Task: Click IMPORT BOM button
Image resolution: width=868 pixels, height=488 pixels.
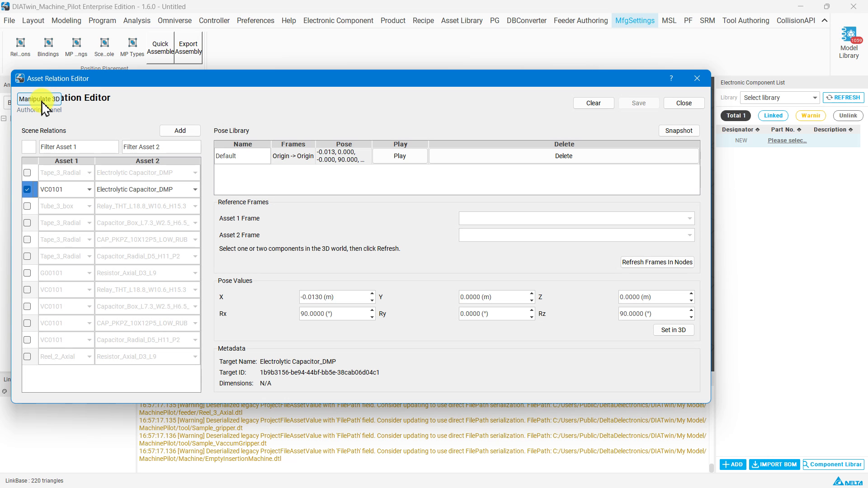Action: pos(774,465)
